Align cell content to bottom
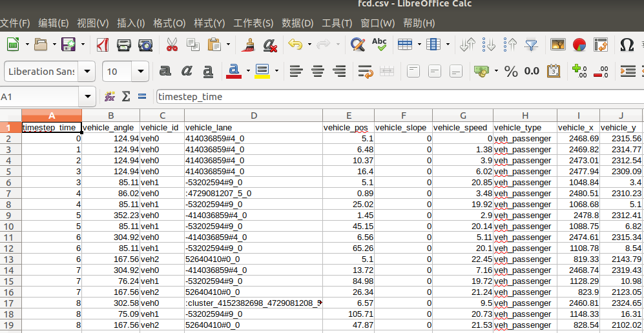Image resolution: width=644 pixels, height=333 pixels. click(x=456, y=72)
